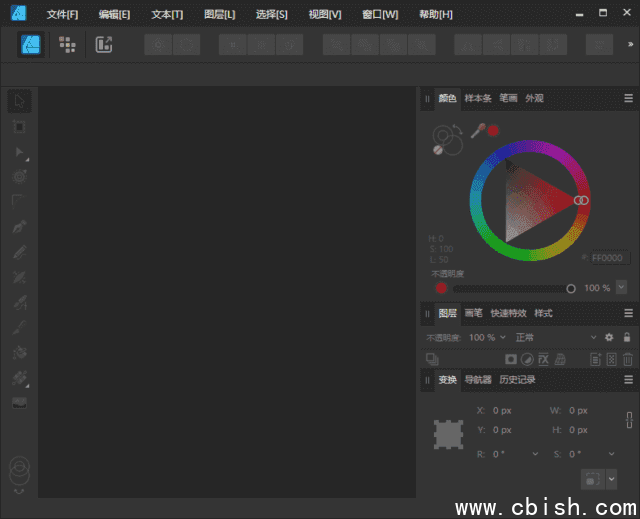Delete the layer with the trash icon
The width and height of the screenshot is (640, 519).
pyautogui.click(x=628, y=359)
